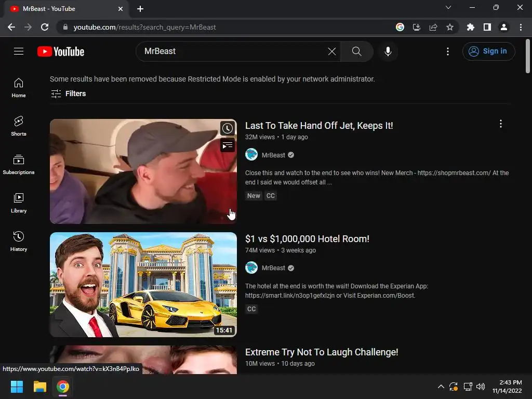The image size is (532, 399).
Task: Go forward in the browser
Action: (28, 27)
